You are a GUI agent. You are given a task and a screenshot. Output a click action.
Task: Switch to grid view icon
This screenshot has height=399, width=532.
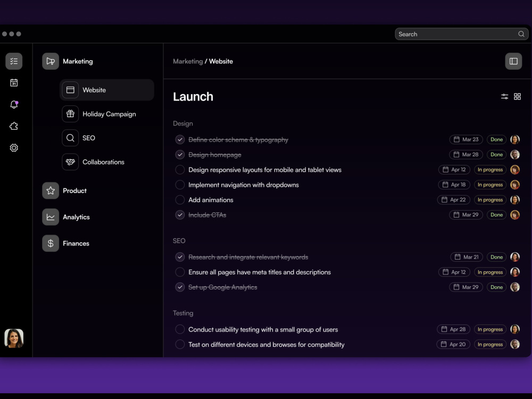point(518,97)
